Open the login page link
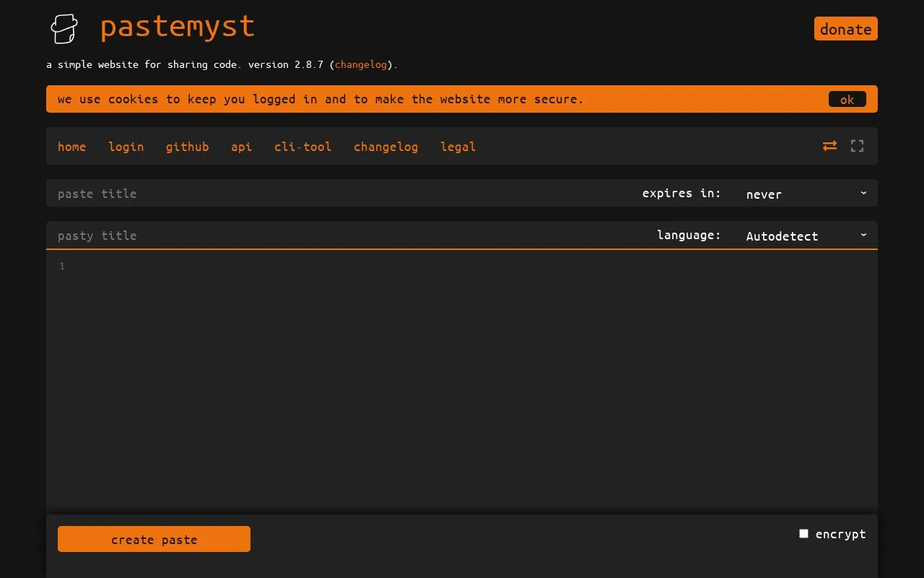Image resolution: width=924 pixels, height=578 pixels. (x=126, y=147)
